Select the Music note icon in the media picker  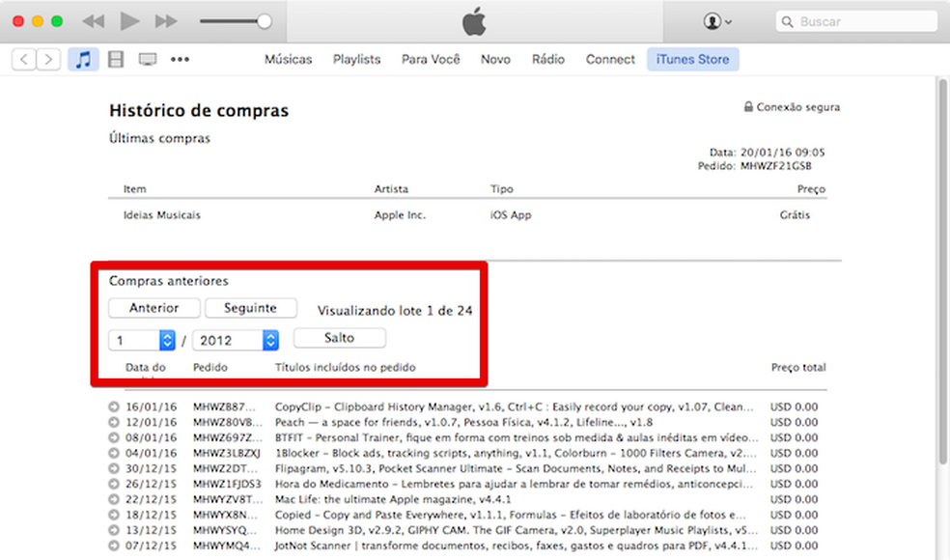coord(83,59)
